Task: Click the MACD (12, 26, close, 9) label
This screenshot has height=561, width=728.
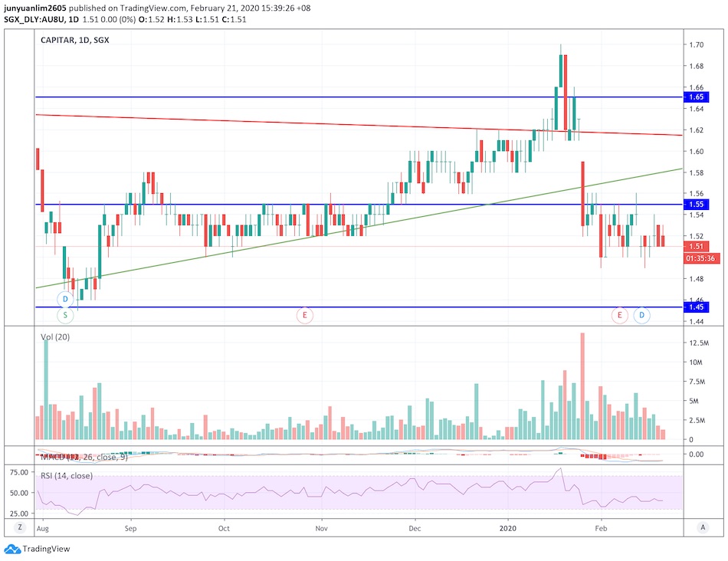Action: [x=84, y=457]
